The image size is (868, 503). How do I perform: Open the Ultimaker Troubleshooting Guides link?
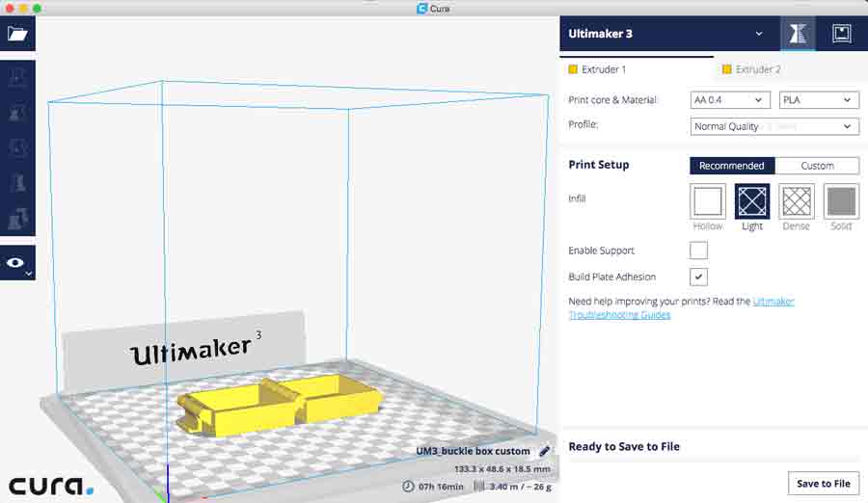pyautogui.click(x=617, y=315)
